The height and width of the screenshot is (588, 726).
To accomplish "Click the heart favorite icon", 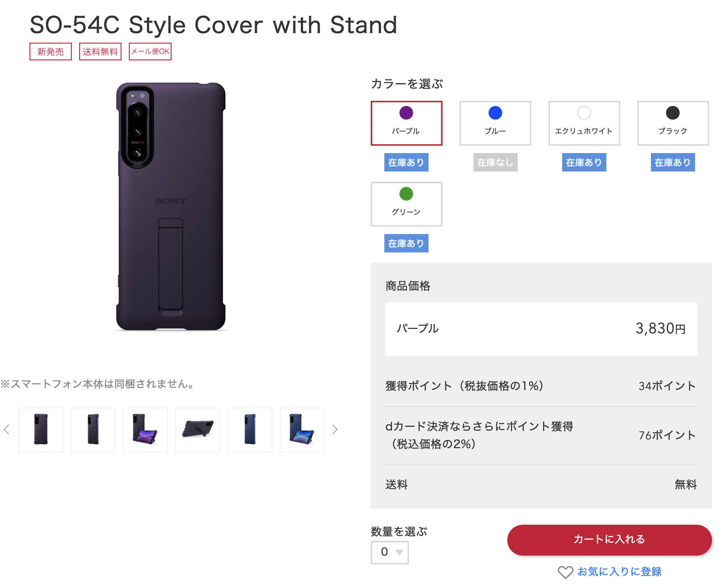I will click(x=565, y=572).
